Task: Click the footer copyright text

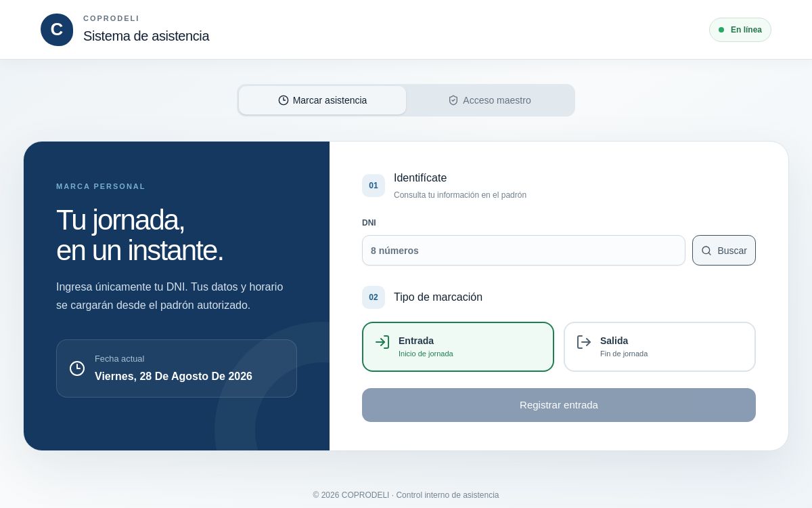Action: [406, 495]
